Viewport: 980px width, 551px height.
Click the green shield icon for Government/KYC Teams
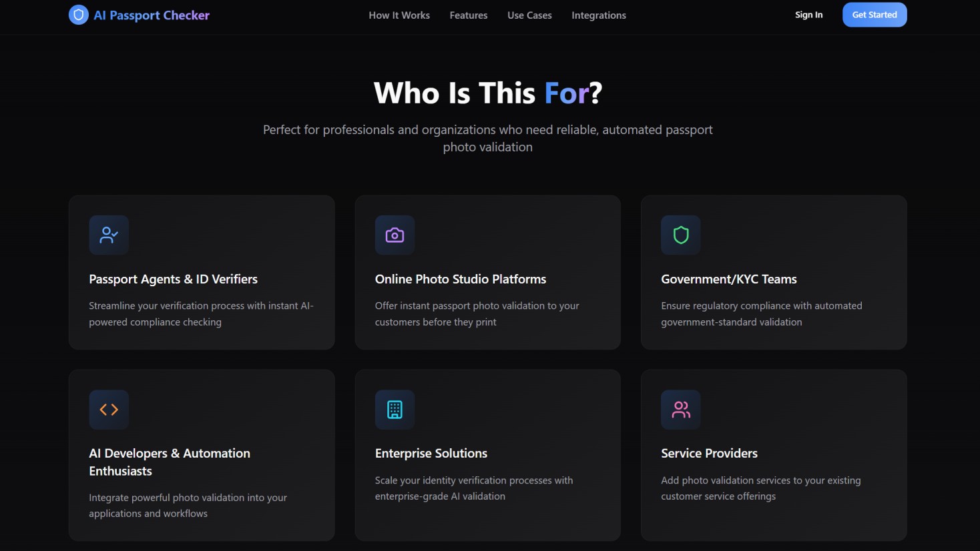pos(681,235)
